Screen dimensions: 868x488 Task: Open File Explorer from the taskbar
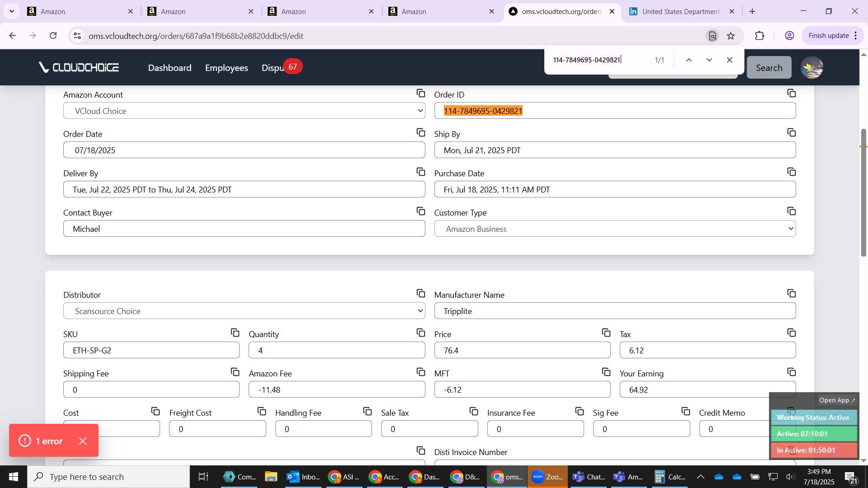pos(271,477)
